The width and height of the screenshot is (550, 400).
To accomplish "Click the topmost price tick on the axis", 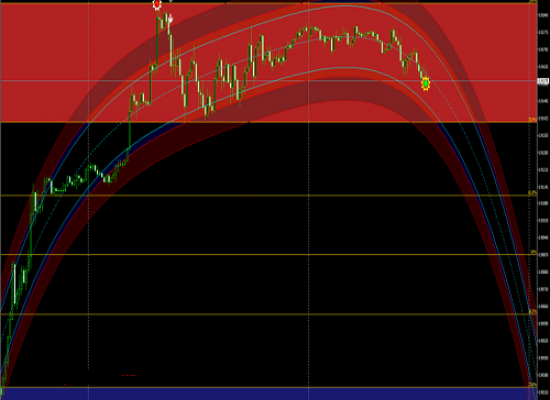I will click(x=543, y=15).
